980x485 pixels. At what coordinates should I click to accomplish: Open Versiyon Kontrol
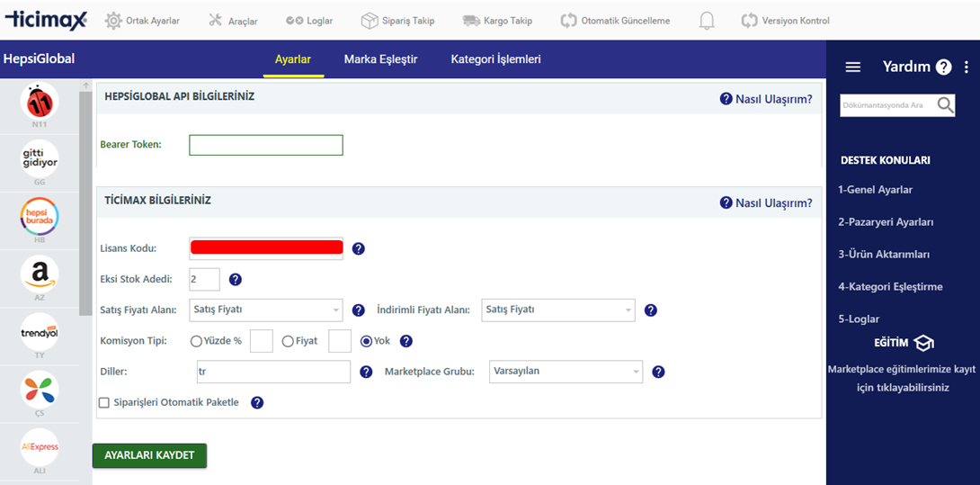point(786,21)
